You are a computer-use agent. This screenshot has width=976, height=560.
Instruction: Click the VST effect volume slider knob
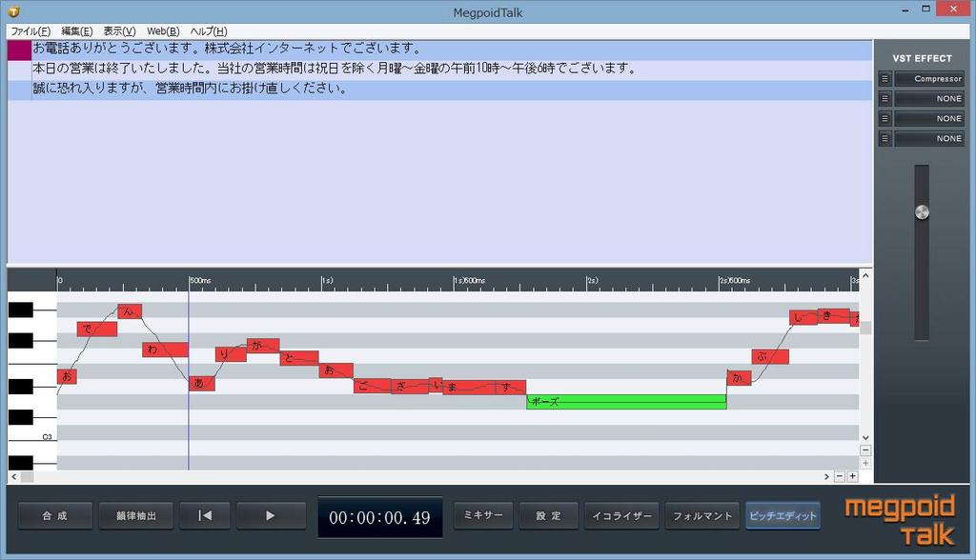(x=921, y=211)
